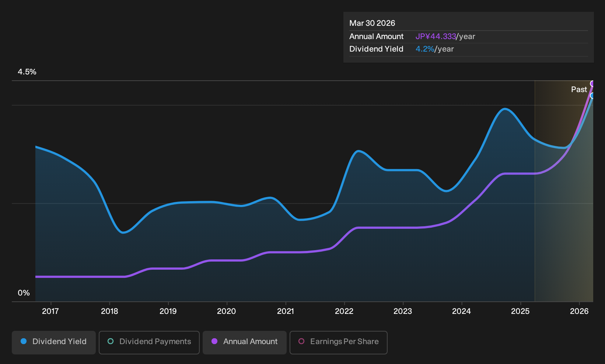Click the 2019 x-axis label
This screenshot has height=364, width=605.
[168, 311]
